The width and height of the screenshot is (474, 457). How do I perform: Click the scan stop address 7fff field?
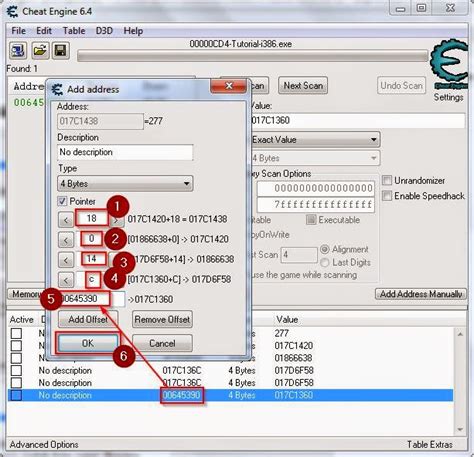316,204
